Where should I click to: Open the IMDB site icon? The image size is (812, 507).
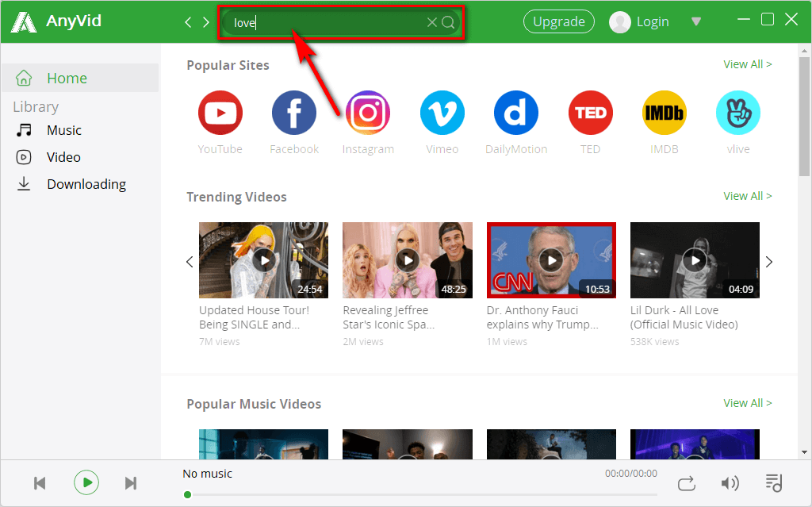click(665, 113)
